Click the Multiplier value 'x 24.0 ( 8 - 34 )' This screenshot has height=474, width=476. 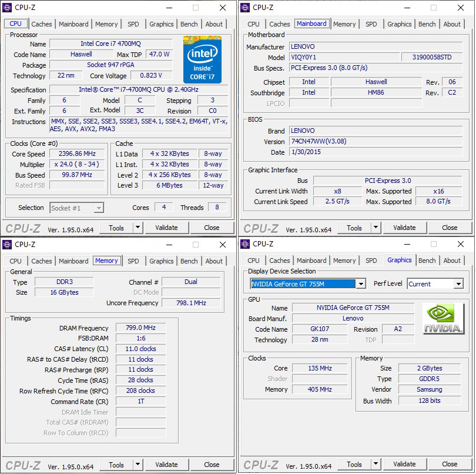pos(77,164)
